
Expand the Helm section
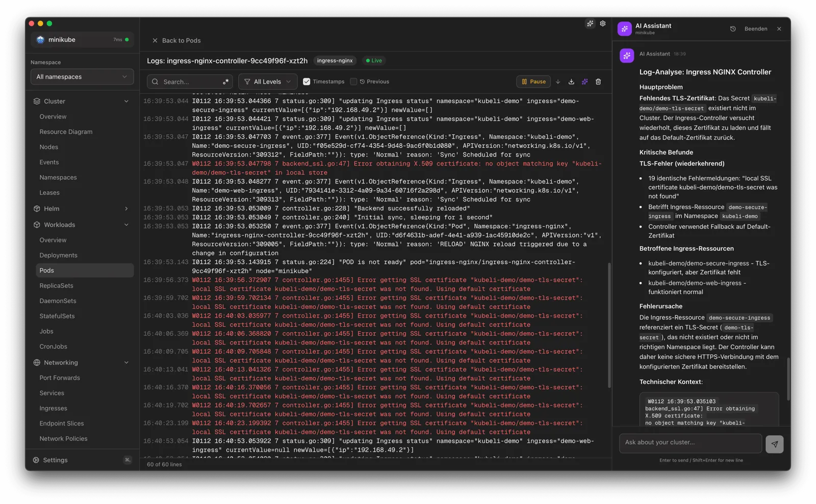click(126, 209)
